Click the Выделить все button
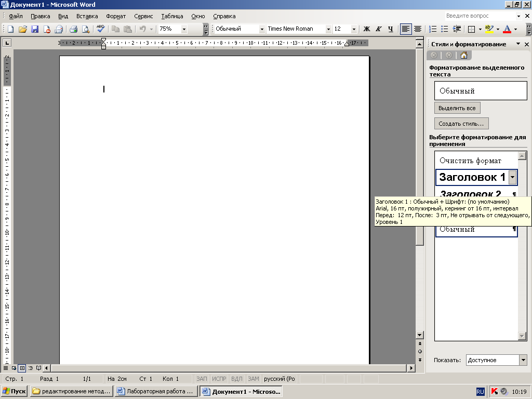Image resolution: width=532 pixels, height=399 pixels. tap(457, 108)
